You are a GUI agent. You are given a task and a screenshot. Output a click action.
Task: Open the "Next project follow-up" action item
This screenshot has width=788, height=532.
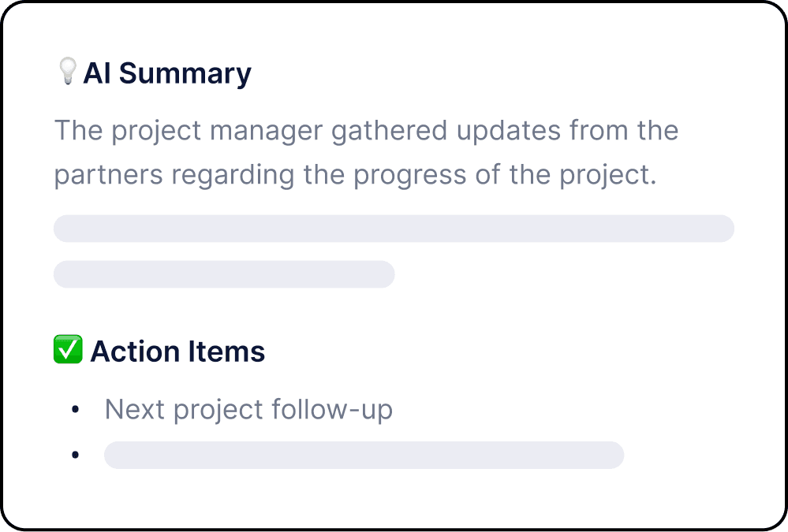pyautogui.click(x=248, y=410)
